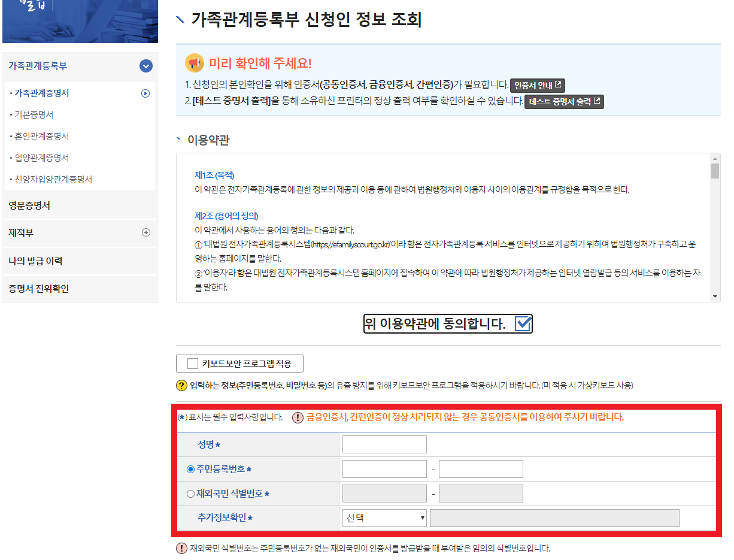Image resolution: width=734 pixels, height=560 pixels.
Task: Select 입양관계증명서 sidebar item
Action: [x=41, y=158]
